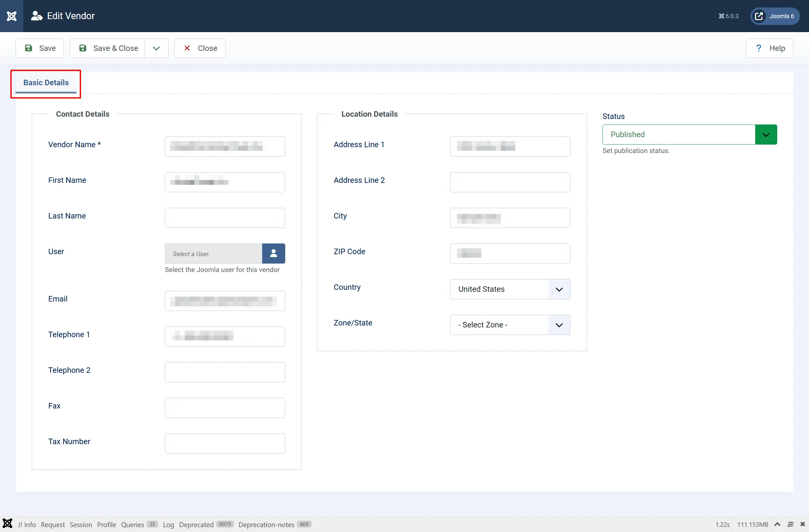Click the Save & Close button
Image resolution: width=809 pixels, height=532 pixels.
[x=107, y=48]
